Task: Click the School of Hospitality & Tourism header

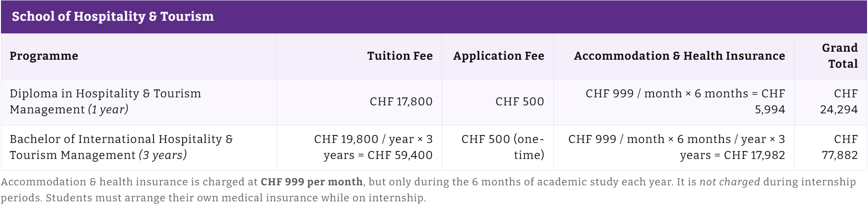Action: (x=113, y=16)
